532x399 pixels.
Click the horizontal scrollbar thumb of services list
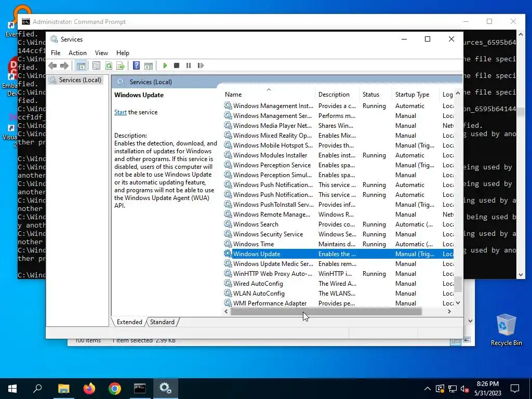pos(326,312)
